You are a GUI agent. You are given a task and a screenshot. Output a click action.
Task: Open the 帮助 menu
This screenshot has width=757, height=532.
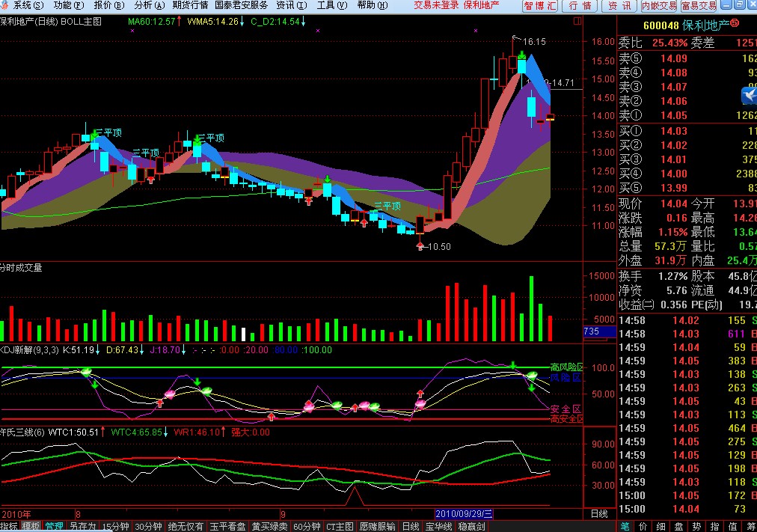pyautogui.click(x=373, y=5)
